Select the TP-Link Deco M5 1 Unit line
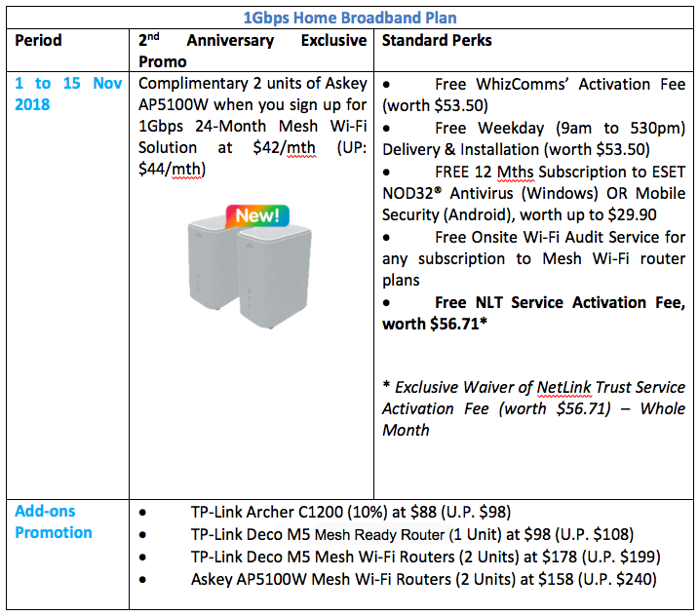699x616 pixels. [x=411, y=534]
